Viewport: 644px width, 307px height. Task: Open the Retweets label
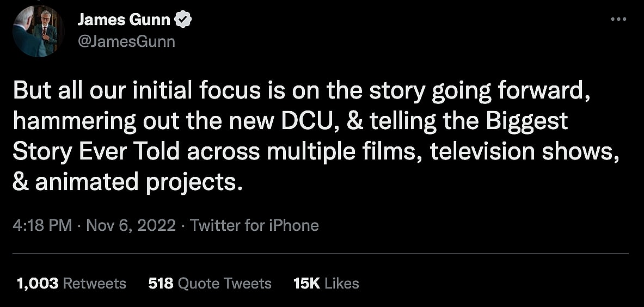(x=95, y=284)
